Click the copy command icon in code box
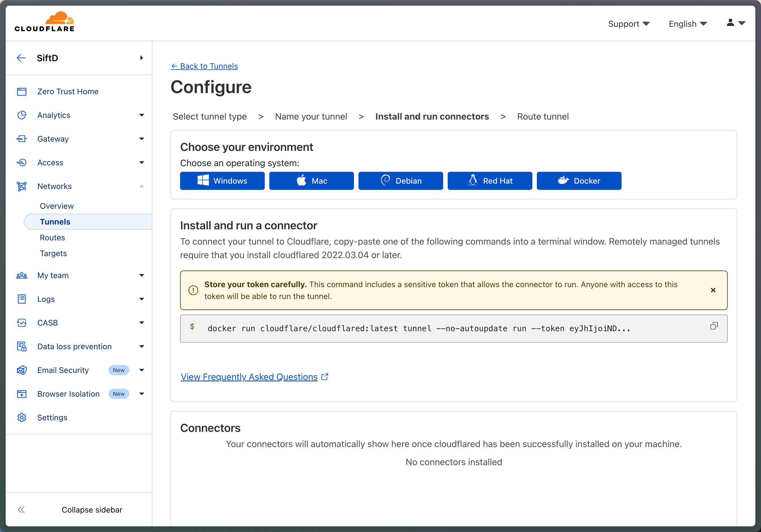Screen dimensions: 761x532 pyautogui.click(x=714, y=326)
